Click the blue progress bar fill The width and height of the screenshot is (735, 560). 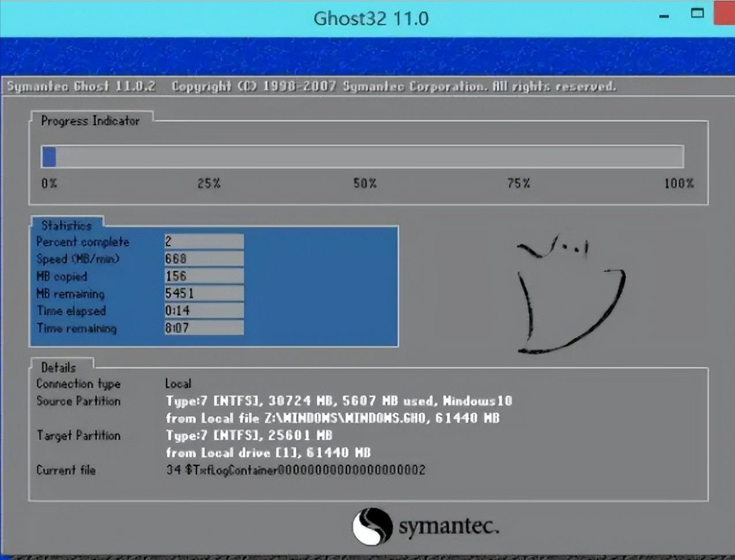pyautogui.click(x=49, y=157)
